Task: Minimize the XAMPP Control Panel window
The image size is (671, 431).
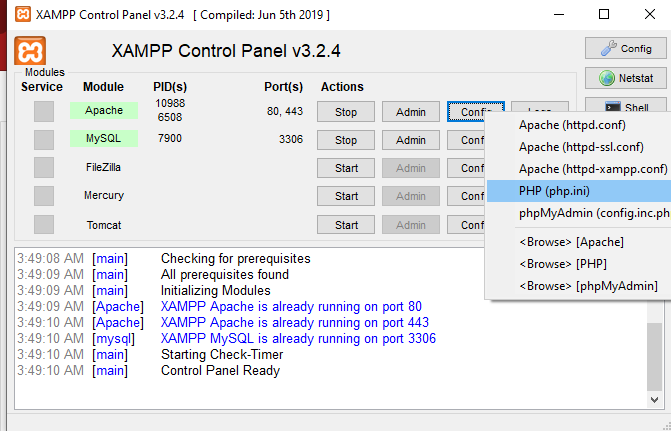Action: pyautogui.click(x=558, y=15)
